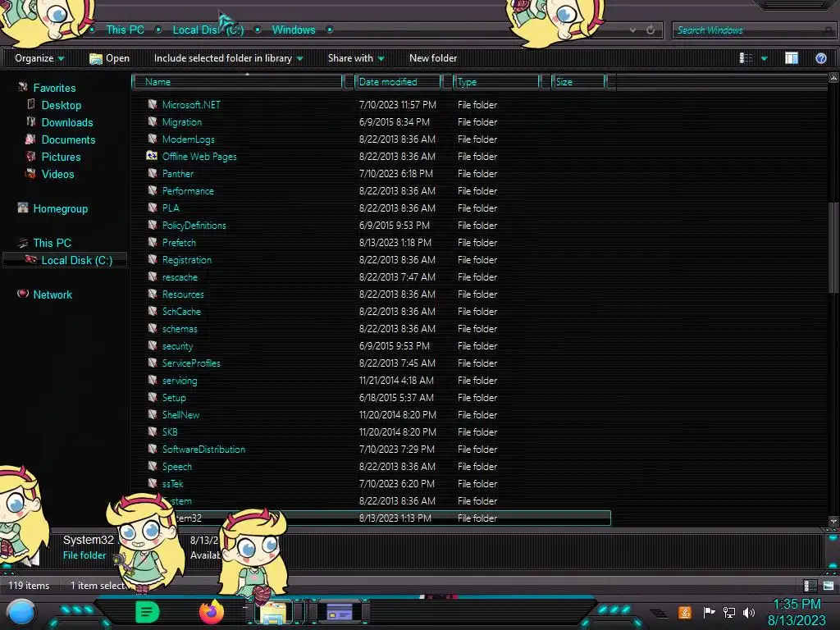Open Videos in the sidebar
This screenshot has height=630, width=840.
[57, 174]
